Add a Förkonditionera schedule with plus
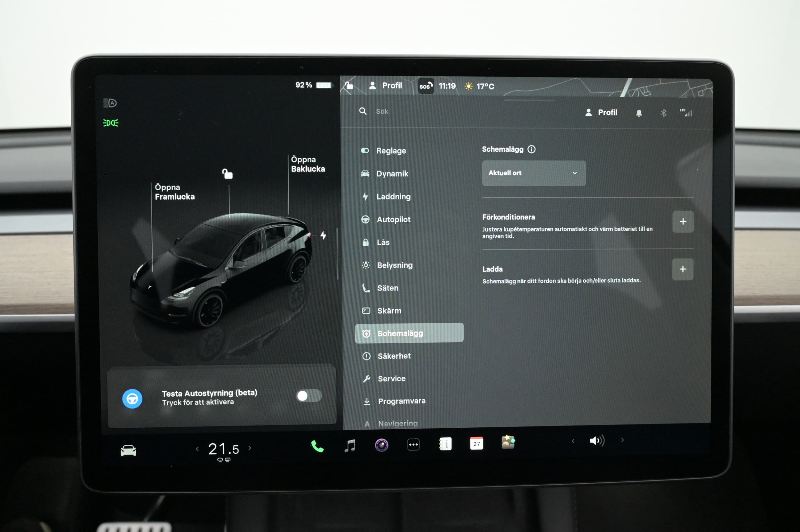This screenshot has width=800, height=532. coord(683,222)
